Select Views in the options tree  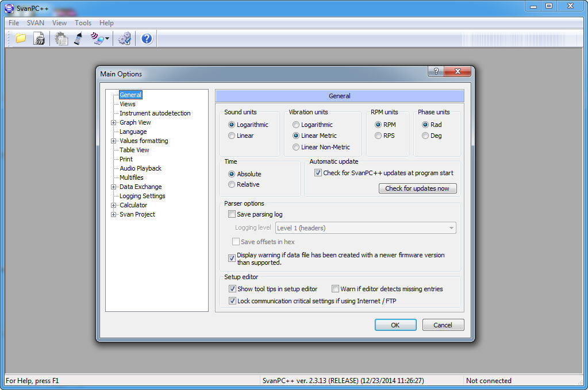(x=128, y=104)
